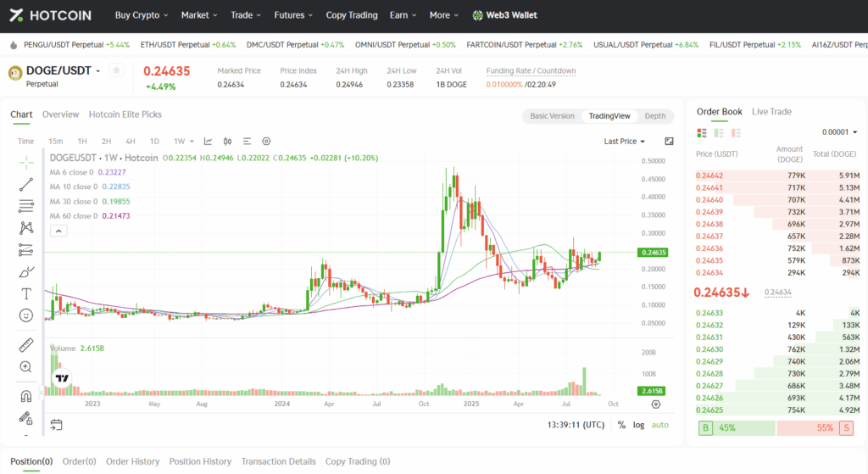Viewport: 868px width, 474px height.
Task: Open the chart templates list icon
Action: [247, 142]
